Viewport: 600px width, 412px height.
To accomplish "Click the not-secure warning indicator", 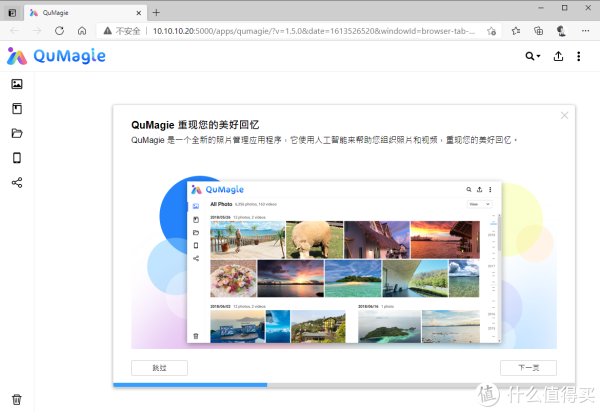I will pos(122,31).
